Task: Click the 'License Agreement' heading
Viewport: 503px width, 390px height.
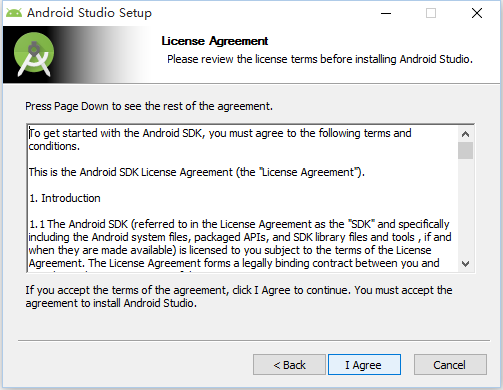Action: click(x=215, y=41)
